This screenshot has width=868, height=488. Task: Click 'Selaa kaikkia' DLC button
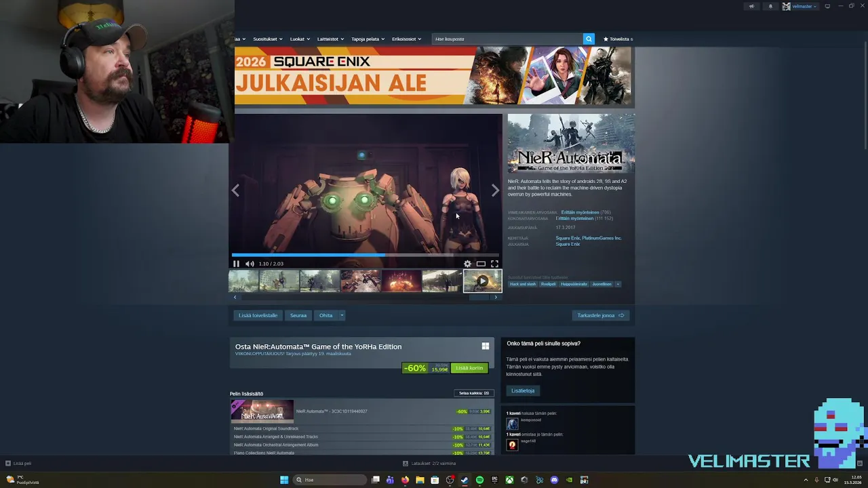pyautogui.click(x=474, y=393)
